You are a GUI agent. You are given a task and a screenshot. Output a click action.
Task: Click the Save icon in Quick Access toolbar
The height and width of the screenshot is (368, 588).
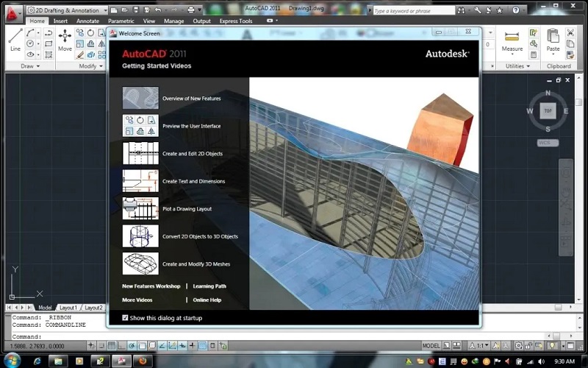[136, 10]
